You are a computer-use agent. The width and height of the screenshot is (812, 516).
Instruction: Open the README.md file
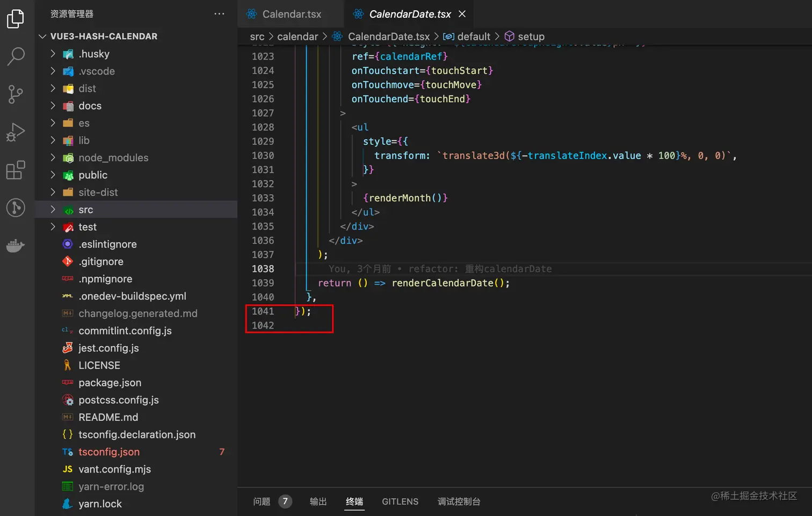click(x=136, y=417)
